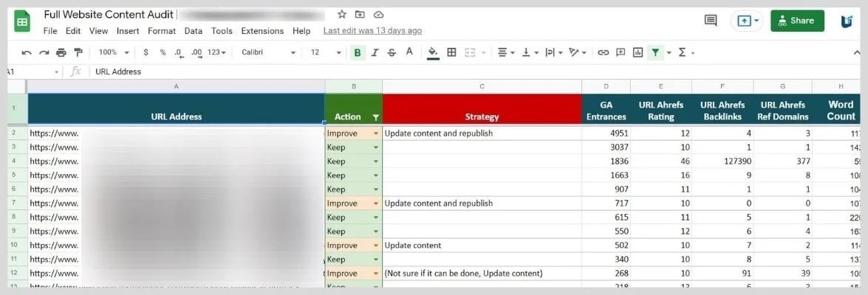Image resolution: width=868 pixels, height=295 pixels.
Task: Open the Google Sheets home icon
Action: (x=22, y=22)
